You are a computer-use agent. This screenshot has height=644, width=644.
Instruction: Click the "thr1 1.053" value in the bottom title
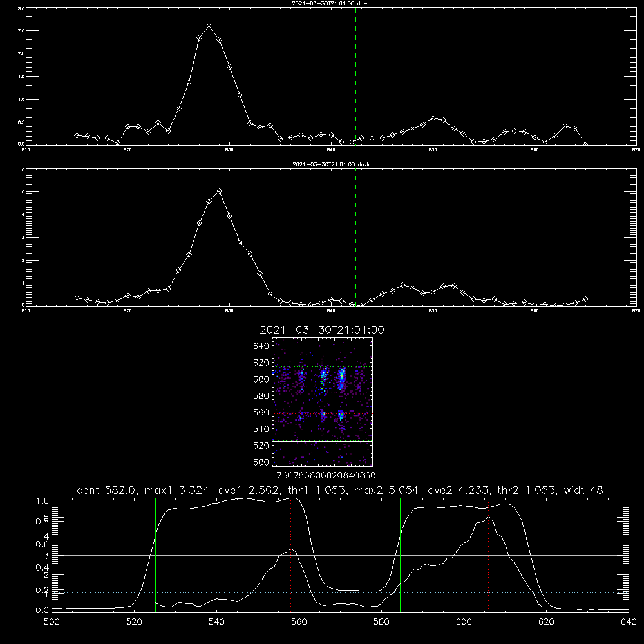(316, 490)
